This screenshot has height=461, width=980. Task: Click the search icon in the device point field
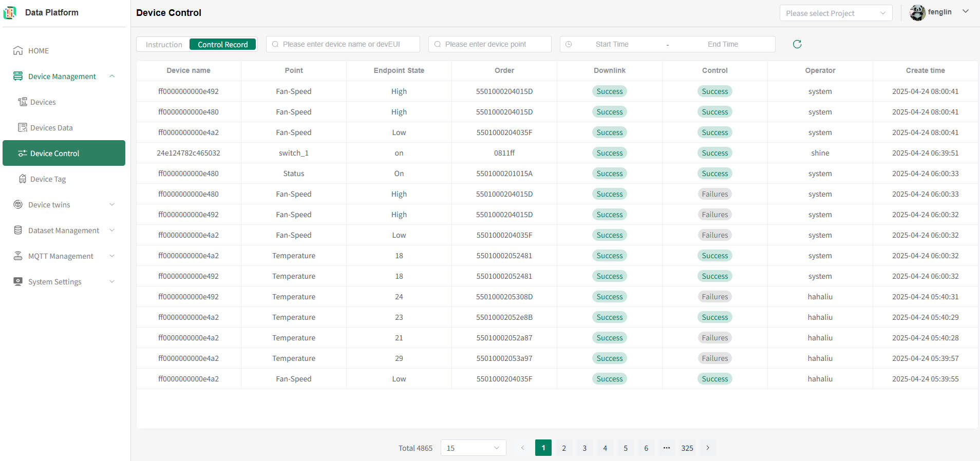438,44
